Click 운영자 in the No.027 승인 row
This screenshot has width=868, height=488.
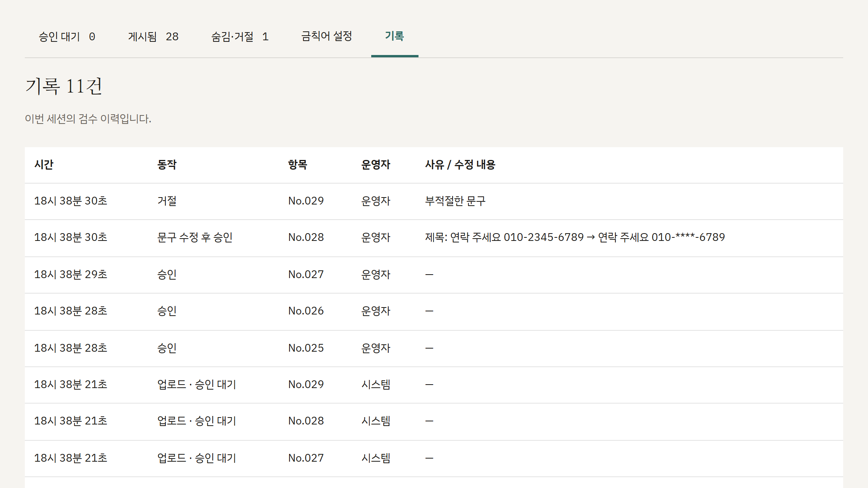(376, 275)
